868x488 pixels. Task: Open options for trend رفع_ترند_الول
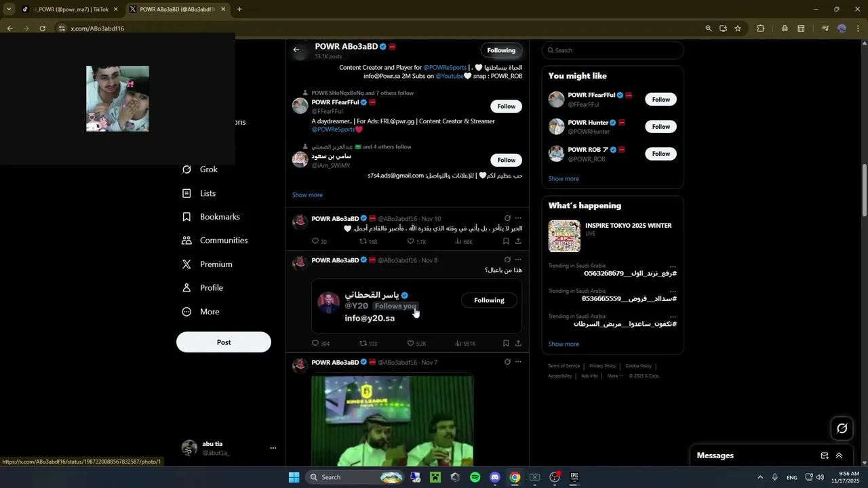[673, 266]
